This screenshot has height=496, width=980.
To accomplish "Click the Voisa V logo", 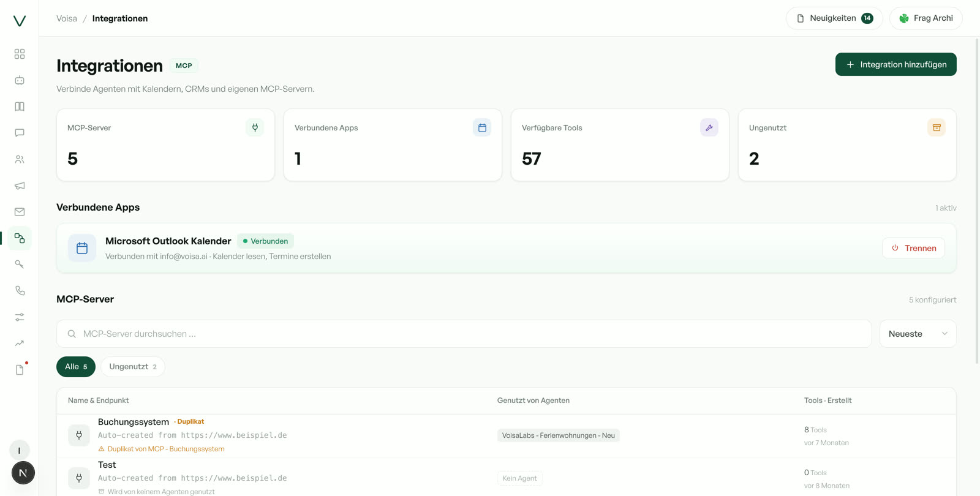I will (20, 21).
